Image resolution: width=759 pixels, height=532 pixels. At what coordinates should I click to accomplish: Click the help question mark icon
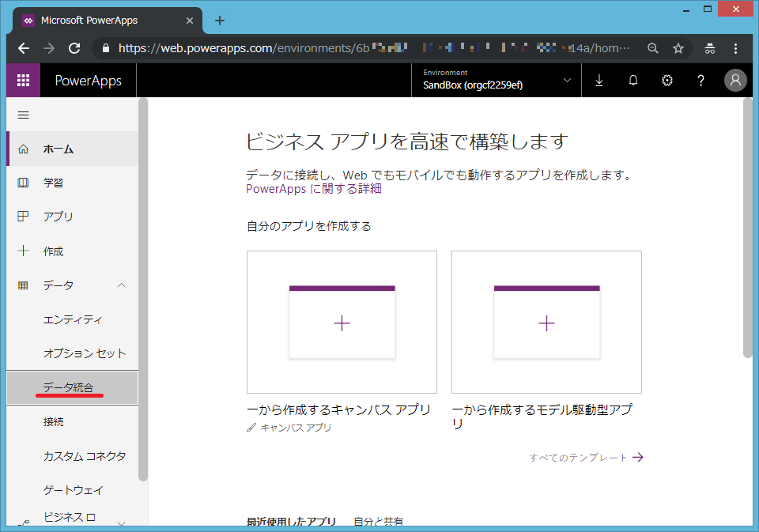[x=700, y=81]
